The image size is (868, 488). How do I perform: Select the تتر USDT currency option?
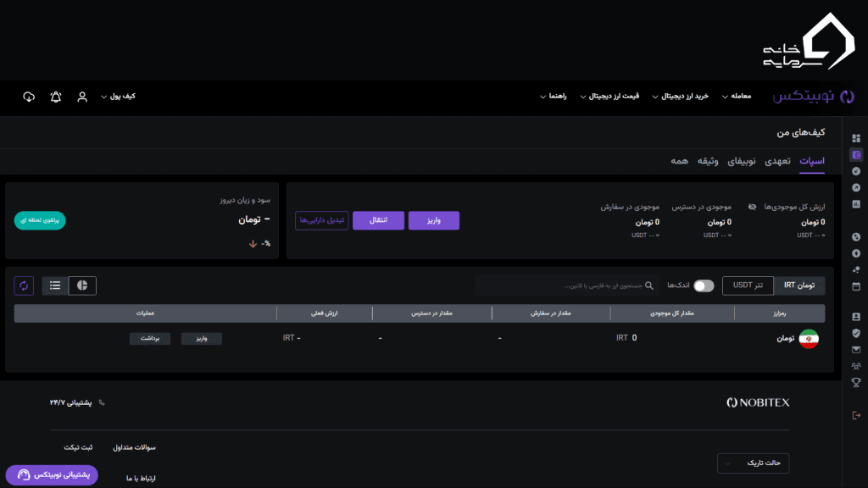point(748,286)
